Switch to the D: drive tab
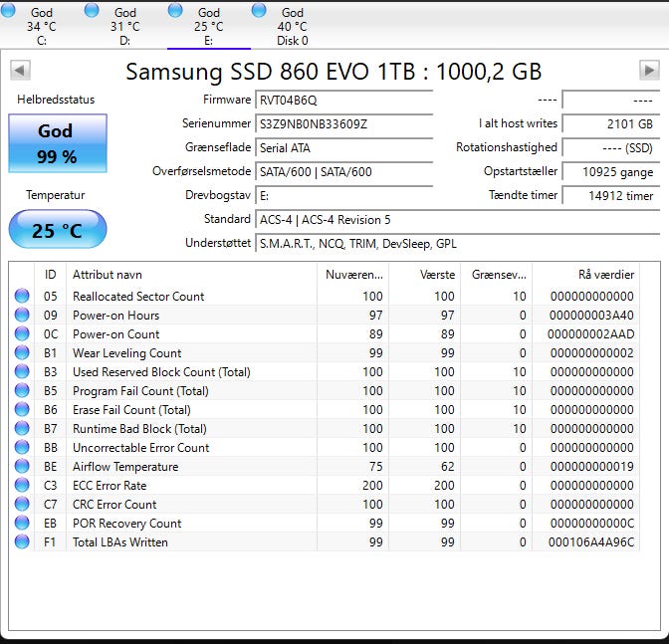 [x=124, y=26]
